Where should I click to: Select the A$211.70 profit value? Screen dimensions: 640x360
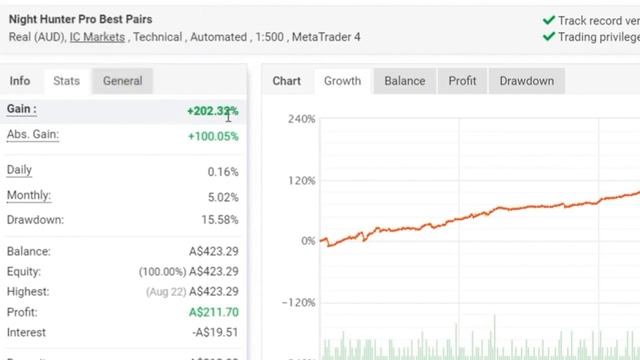[213, 313]
